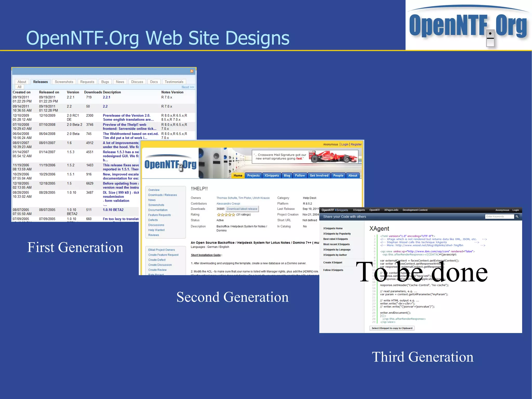Open Defects sidebar link

(x=153, y=220)
